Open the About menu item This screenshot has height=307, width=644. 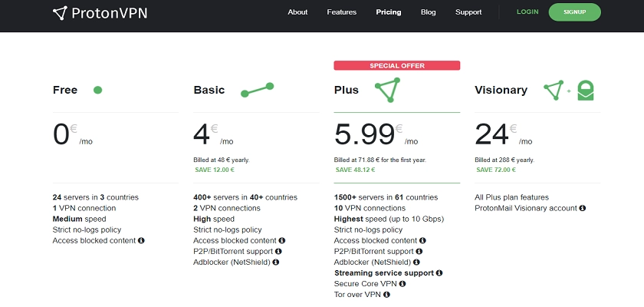click(297, 12)
